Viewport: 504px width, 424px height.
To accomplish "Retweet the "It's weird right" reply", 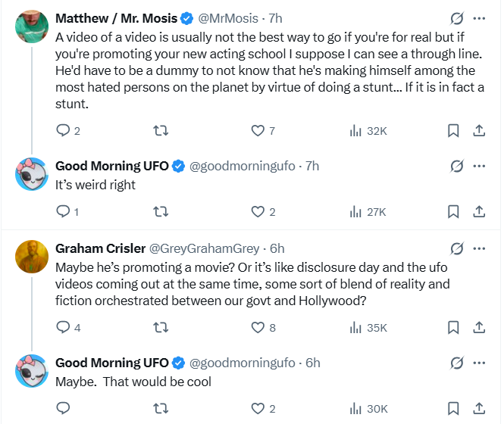I will click(161, 212).
